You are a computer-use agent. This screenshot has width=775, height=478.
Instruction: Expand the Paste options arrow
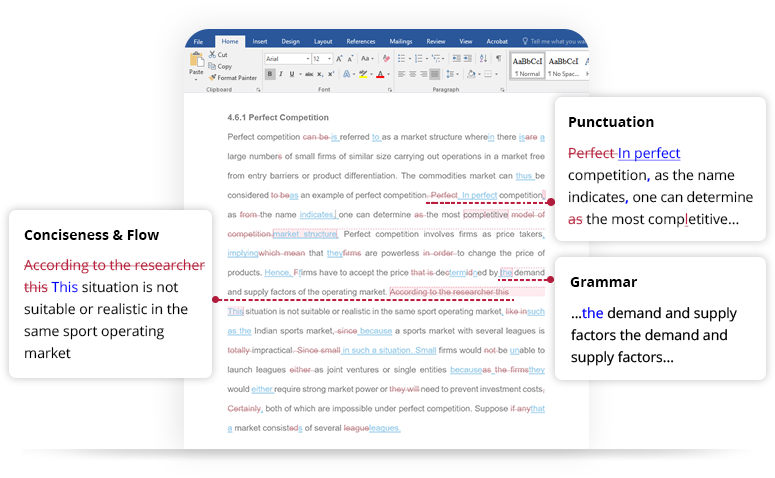[196, 80]
